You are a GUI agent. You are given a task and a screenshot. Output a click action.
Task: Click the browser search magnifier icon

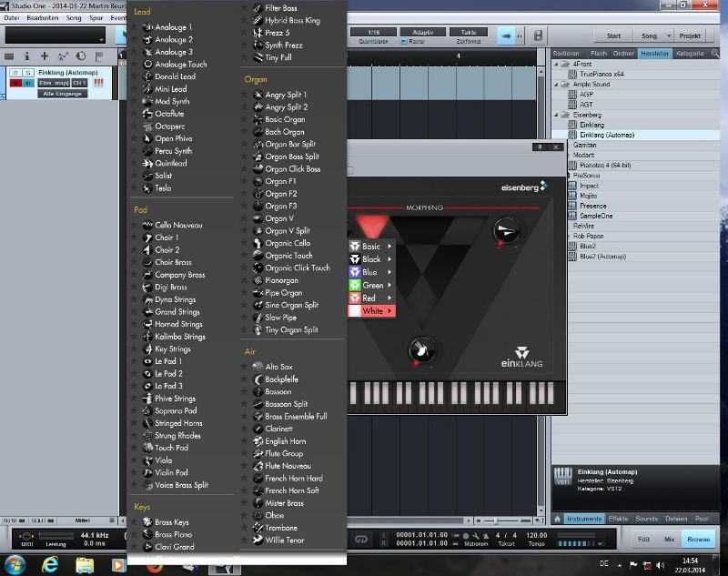[x=715, y=54]
